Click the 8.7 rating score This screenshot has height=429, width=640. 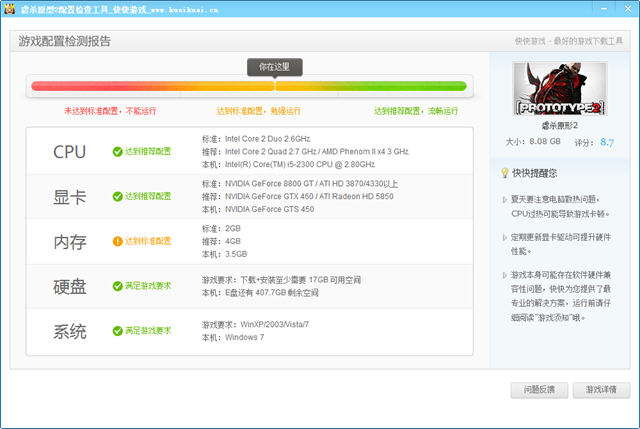coord(607,142)
